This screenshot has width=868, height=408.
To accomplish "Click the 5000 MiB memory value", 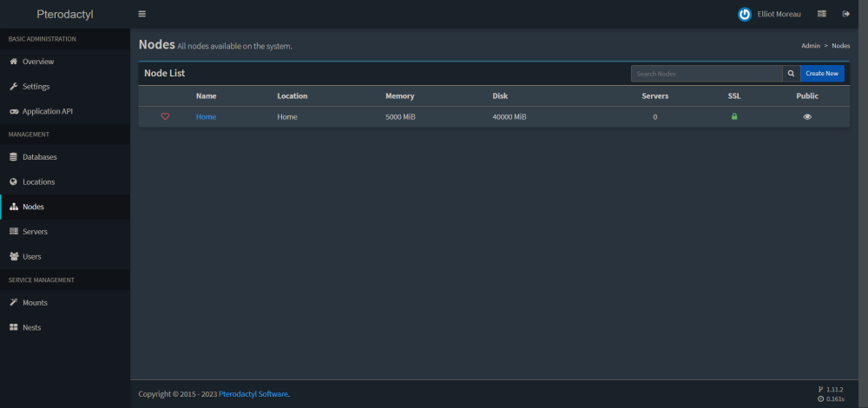I will point(400,117).
